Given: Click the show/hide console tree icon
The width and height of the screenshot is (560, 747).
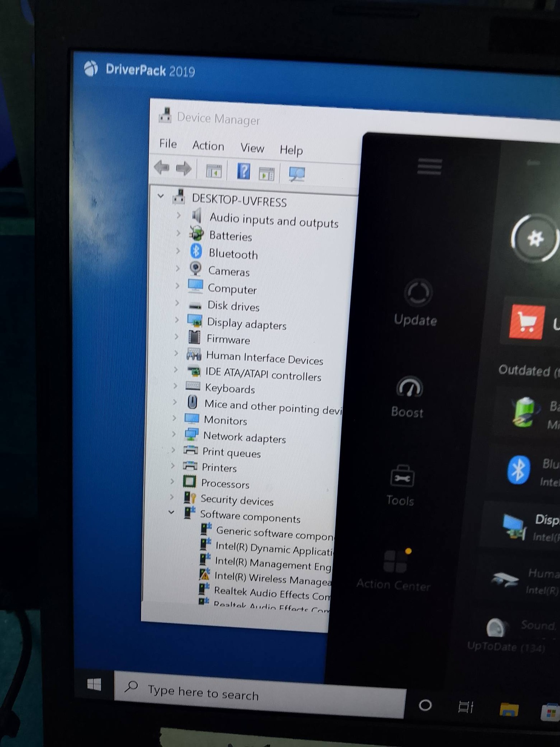Looking at the screenshot, I should click(214, 171).
